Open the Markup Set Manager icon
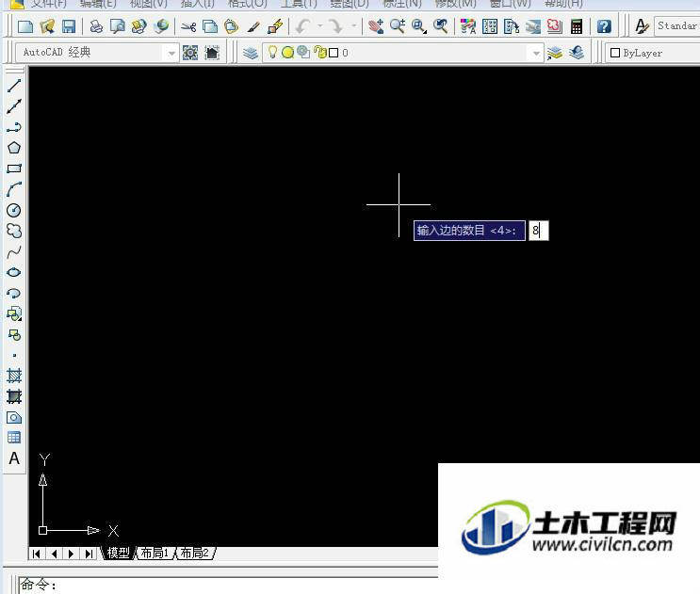 555,26
